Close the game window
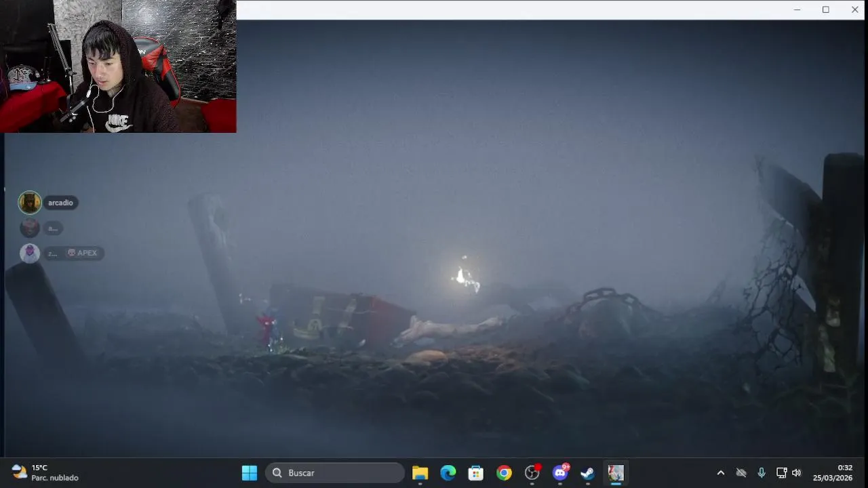 854,9
